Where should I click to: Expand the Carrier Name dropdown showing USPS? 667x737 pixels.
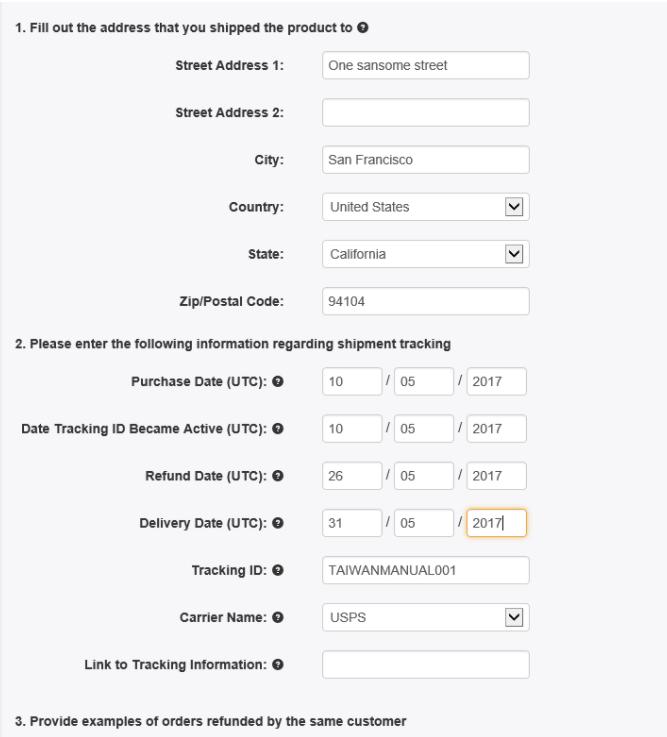(x=425, y=617)
